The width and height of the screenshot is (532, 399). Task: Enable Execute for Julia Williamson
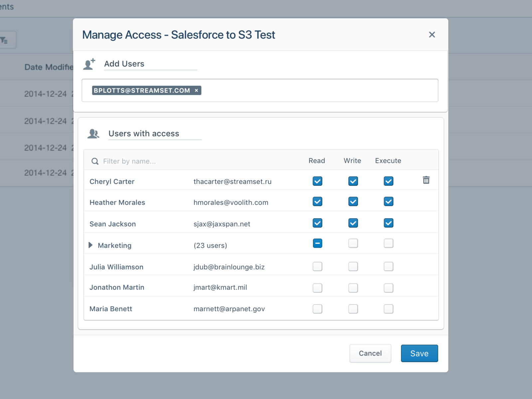coord(388,266)
